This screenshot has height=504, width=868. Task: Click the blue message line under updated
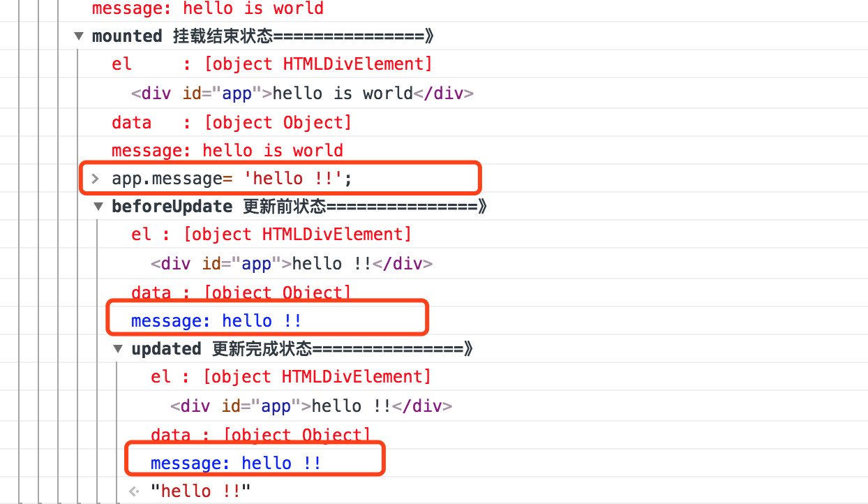click(x=236, y=464)
